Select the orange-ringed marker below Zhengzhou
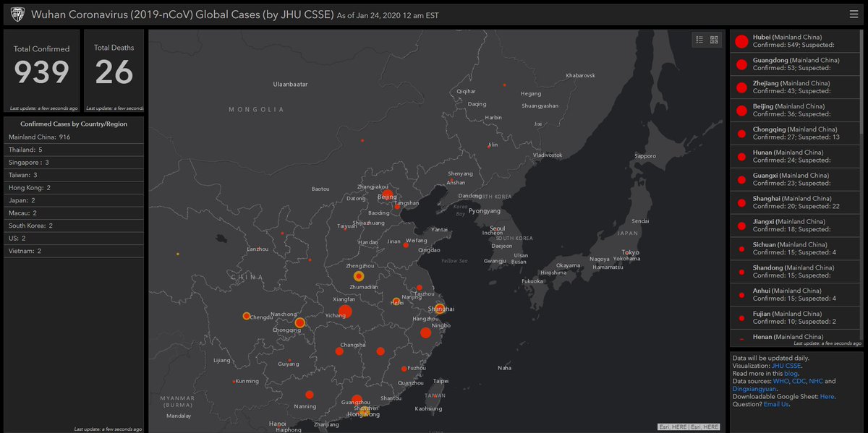This screenshot has width=868, height=433. pos(358,276)
